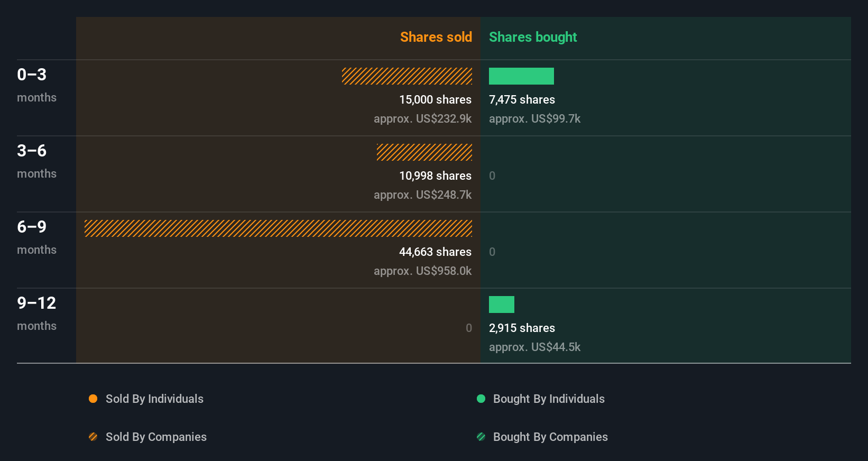Select the 0–3 months sold striped bar

pos(407,76)
